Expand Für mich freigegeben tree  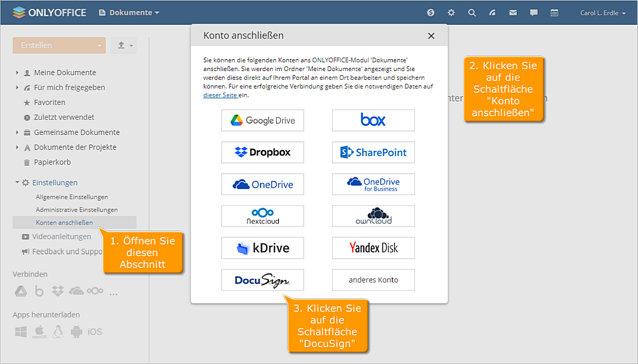pyautogui.click(x=17, y=88)
